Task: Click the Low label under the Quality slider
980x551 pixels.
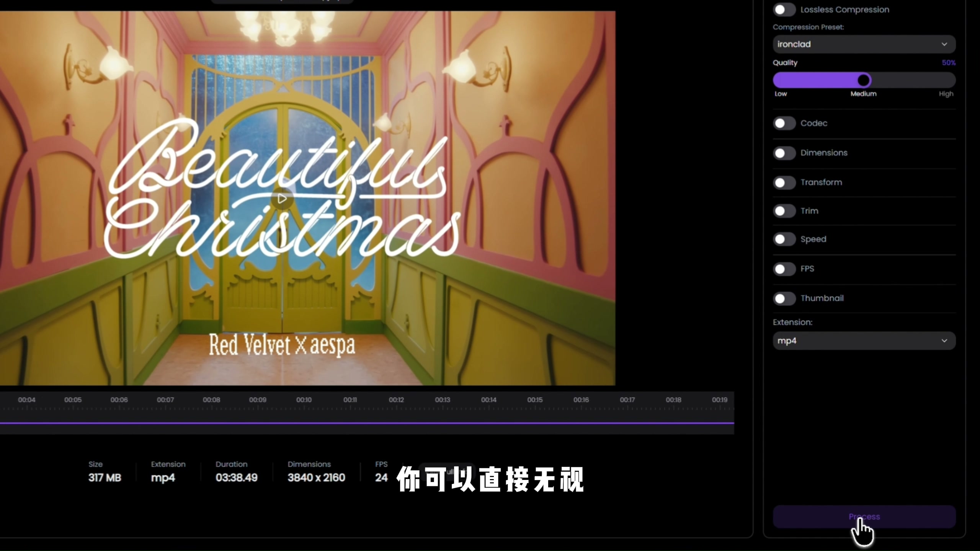Action: coord(781,94)
